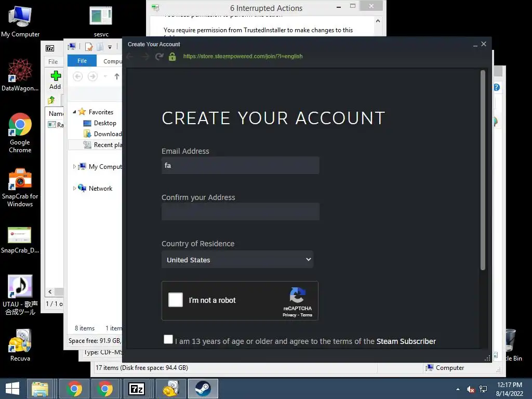Click the network tray icon
This screenshot has width=532, height=399.
point(483,389)
